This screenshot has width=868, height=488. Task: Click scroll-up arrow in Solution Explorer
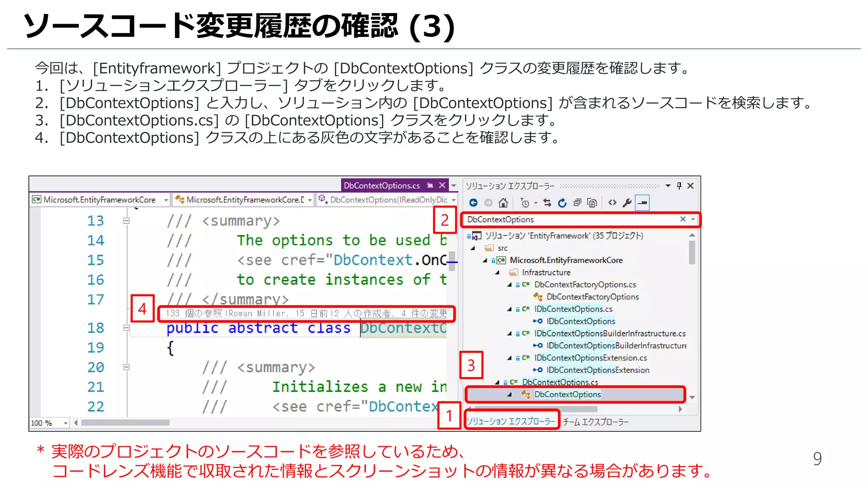click(692, 235)
